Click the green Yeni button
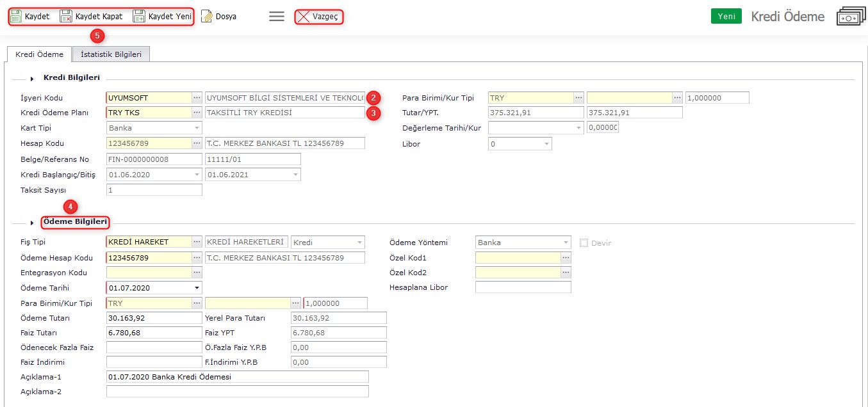868x407 pixels. coord(726,17)
